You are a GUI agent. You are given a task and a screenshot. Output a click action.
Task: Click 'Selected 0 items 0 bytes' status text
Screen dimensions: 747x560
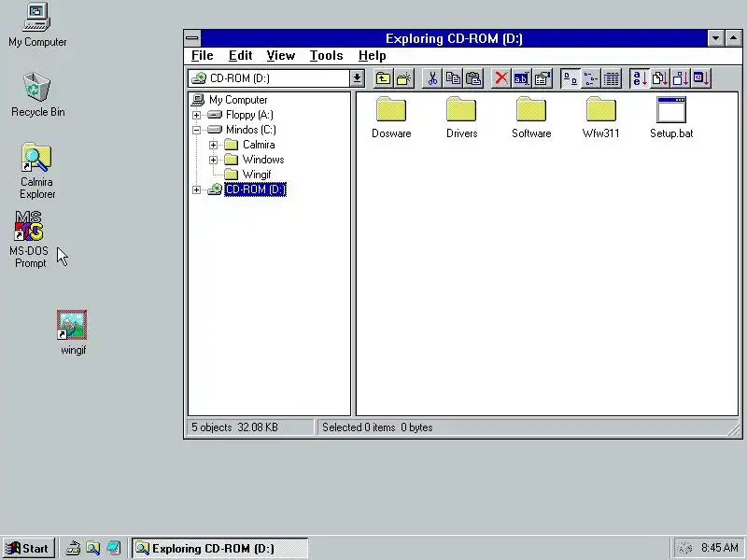377,427
